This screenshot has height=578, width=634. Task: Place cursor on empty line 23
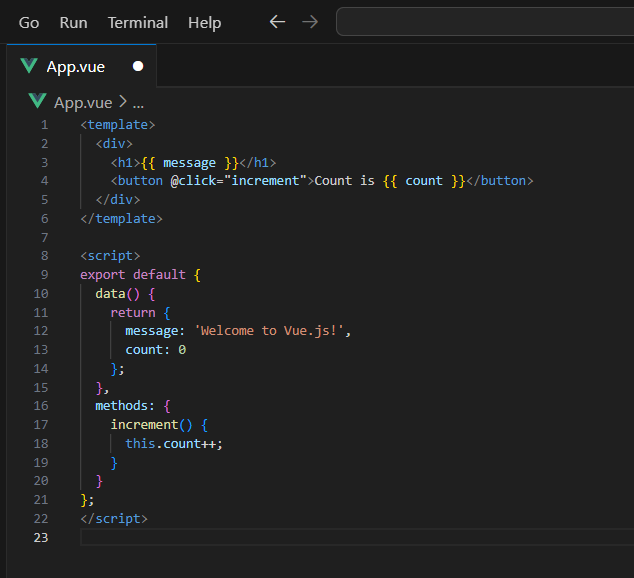[357, 538]
